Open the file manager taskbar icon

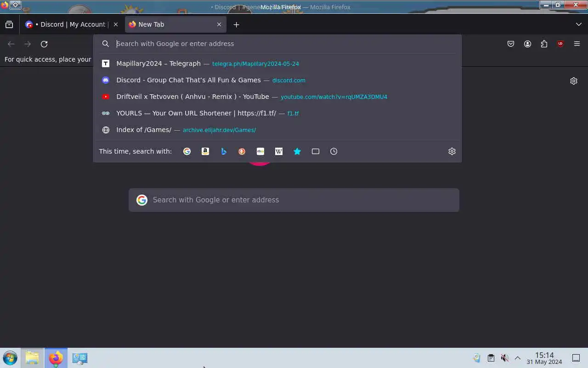tap(32, 358)
